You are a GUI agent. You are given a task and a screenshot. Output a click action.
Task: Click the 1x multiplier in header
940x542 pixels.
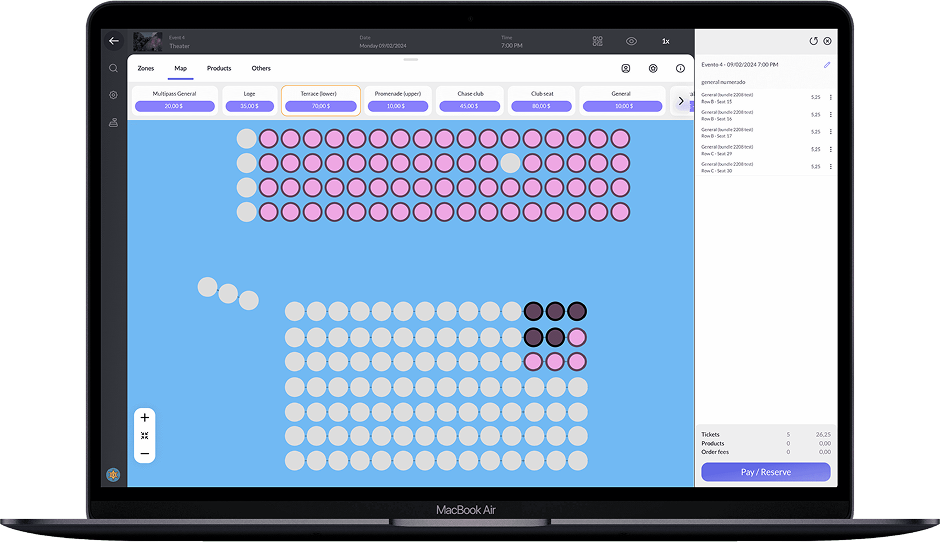[x=666, y=41]
